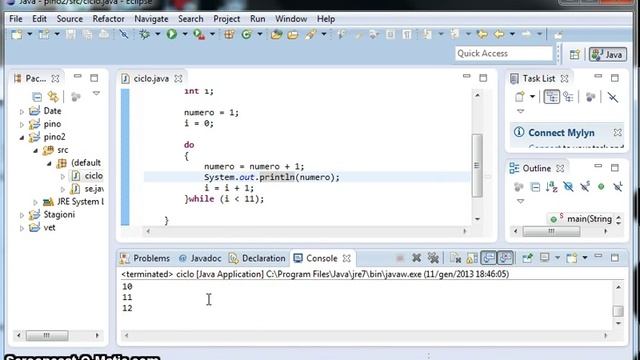Viewport: 640px width, 360px height.
Task: Click the Search flashlight toolbar icon
Action: [310, 34]
